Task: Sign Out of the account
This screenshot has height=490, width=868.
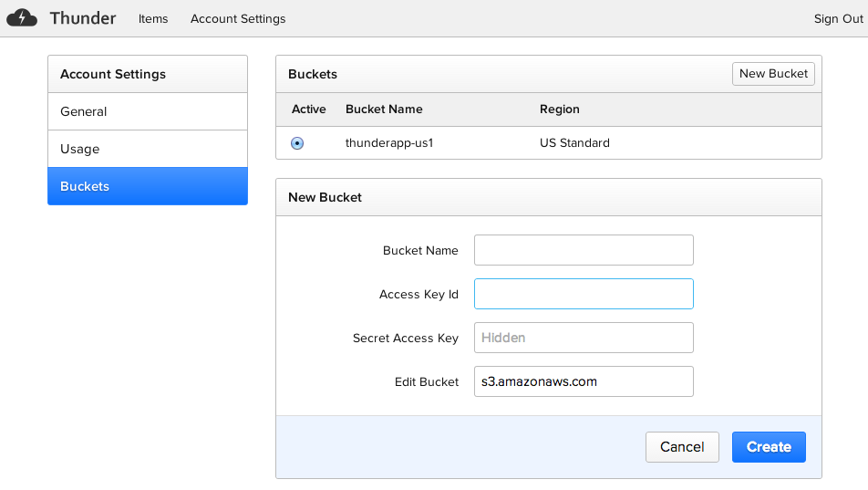Action: coord(838,19)
